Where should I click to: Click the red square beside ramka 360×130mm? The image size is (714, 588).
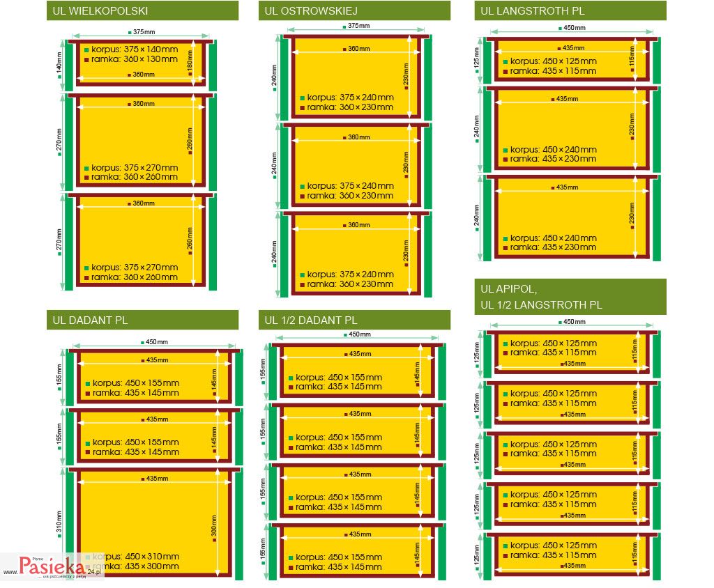click(86, 60)
